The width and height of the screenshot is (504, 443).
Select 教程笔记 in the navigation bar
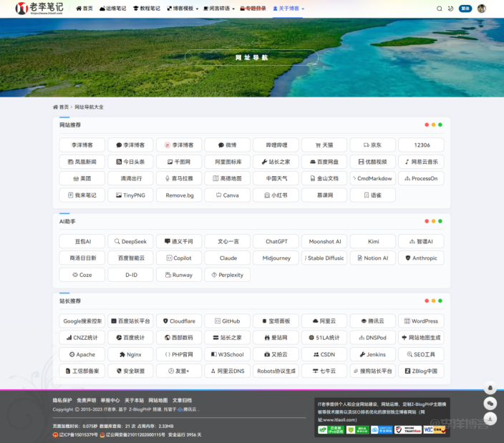[147, 9]
